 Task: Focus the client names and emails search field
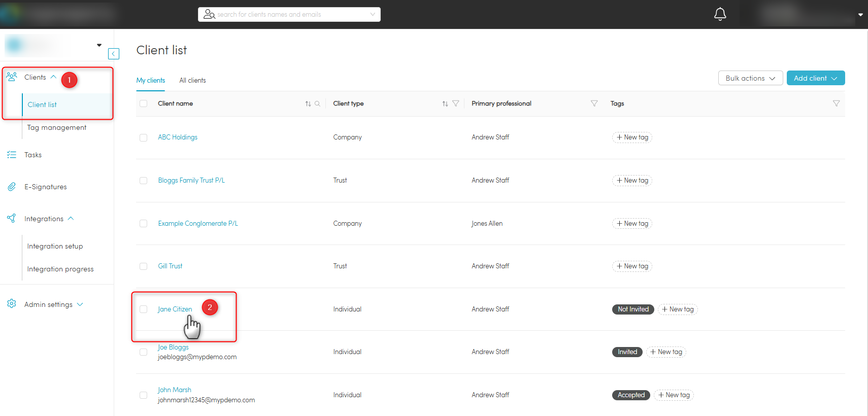[x=289, y=14]
